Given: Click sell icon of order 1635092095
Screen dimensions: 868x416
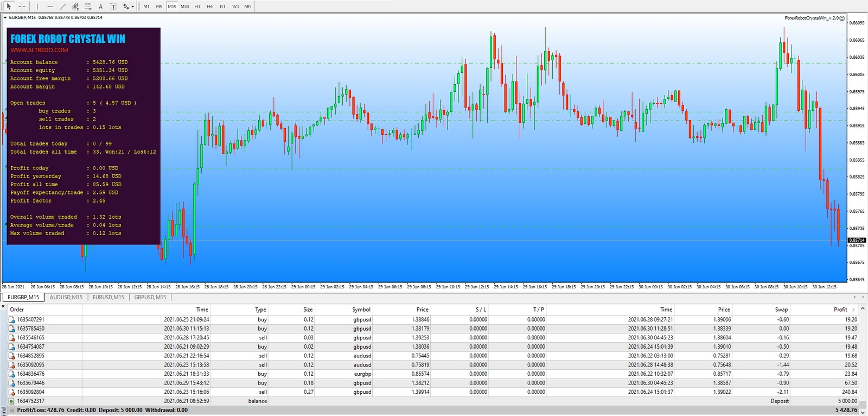Looking at the screenshot, I should [12, 365].
